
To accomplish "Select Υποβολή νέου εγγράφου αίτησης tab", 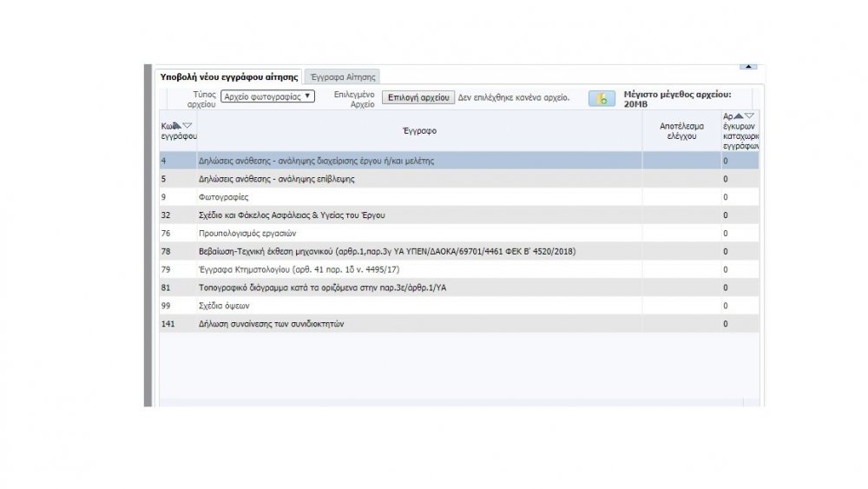I will pos(229,77).
